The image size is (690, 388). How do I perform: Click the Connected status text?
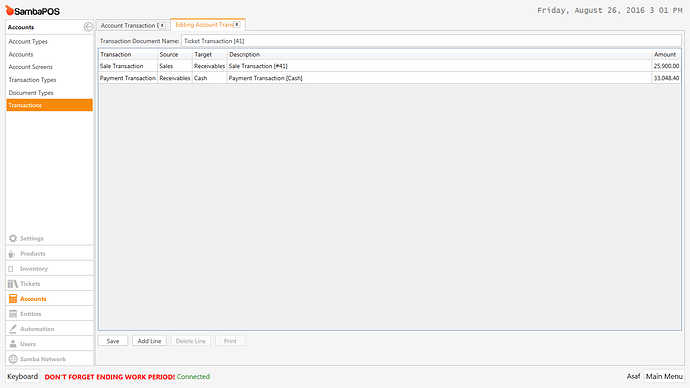(x=193, y=377)
